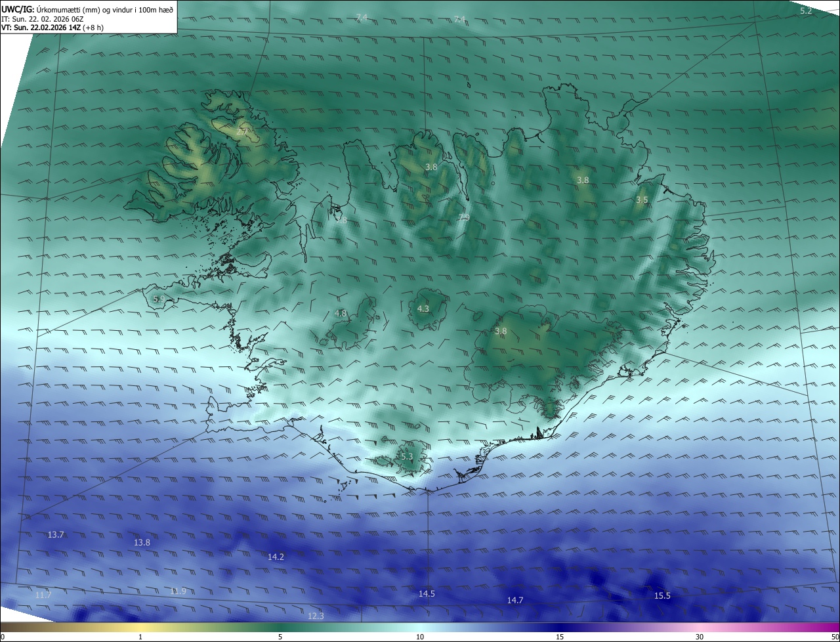Click the 14.2 value over the ocean

(x=276, y=557)
